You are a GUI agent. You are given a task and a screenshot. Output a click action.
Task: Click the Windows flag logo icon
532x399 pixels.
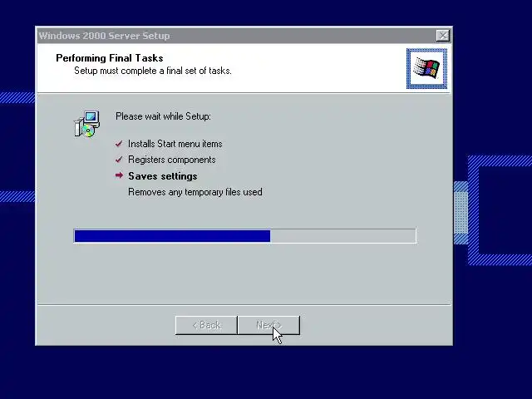click(426, 68)
